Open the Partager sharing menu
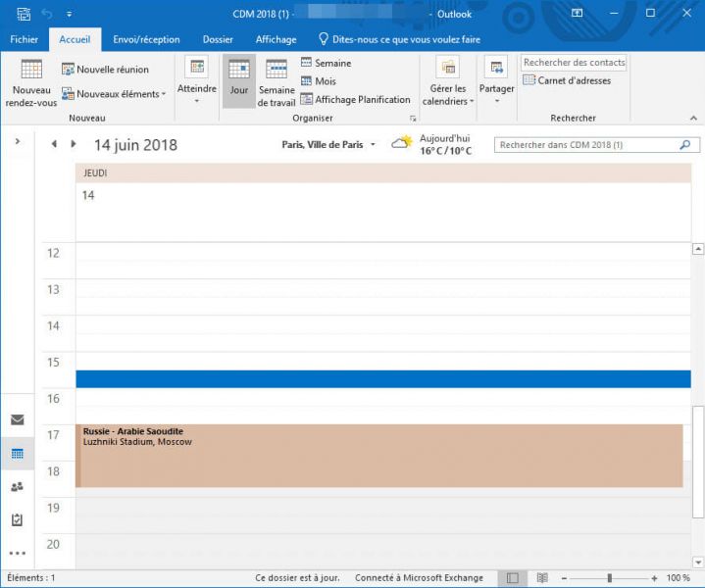Screen dimensions: 705x588 click(x=496, y=81)
